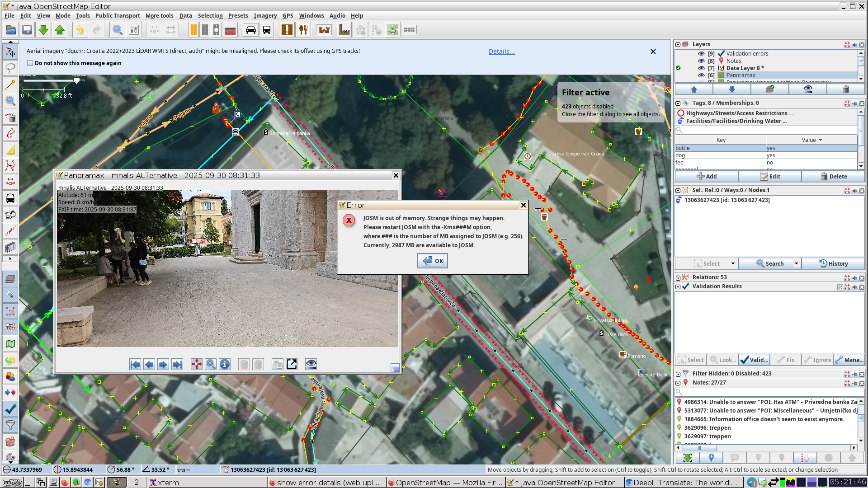Open the Details... link

pyautogui.click(x=501, y=52)
